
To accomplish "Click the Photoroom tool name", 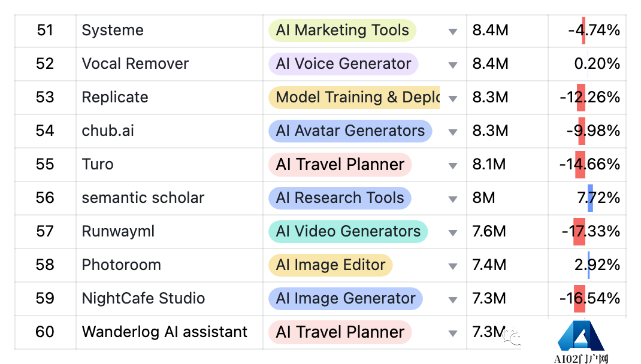I will (x=122, y=265).
